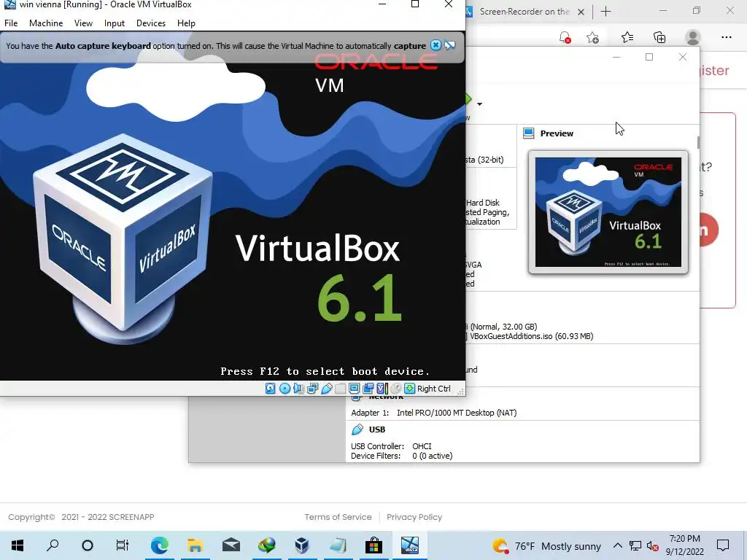747x560 pixels.
Task: Open Cortana from the taskbar
Action: tap(88, 545)
